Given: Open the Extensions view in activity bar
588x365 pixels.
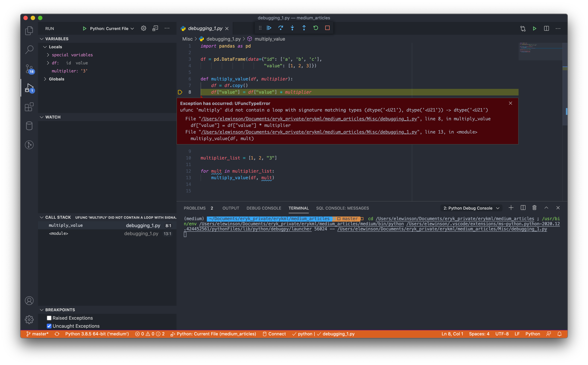Looking at the screenshot, I should tap(29, 107).
